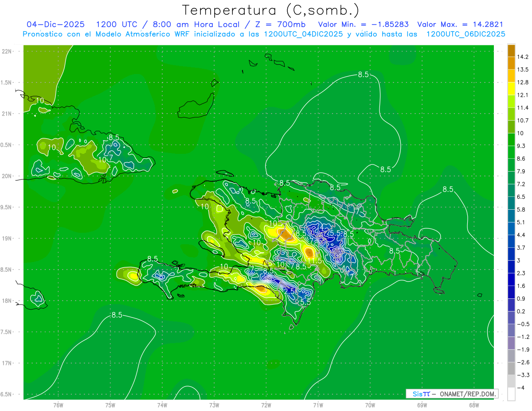Click the 18N latitude axis label
The height and width of the screenshot is (411, 532).
pos(7,301)
